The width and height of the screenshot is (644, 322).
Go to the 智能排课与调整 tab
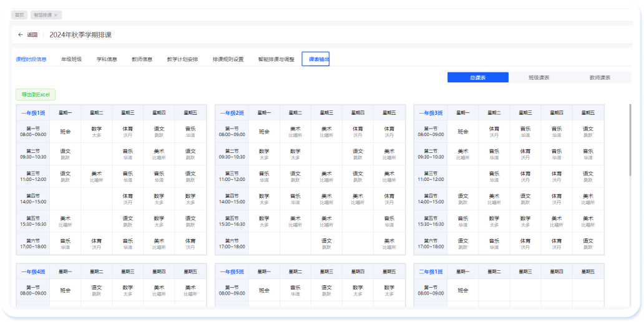pos(276,59)
